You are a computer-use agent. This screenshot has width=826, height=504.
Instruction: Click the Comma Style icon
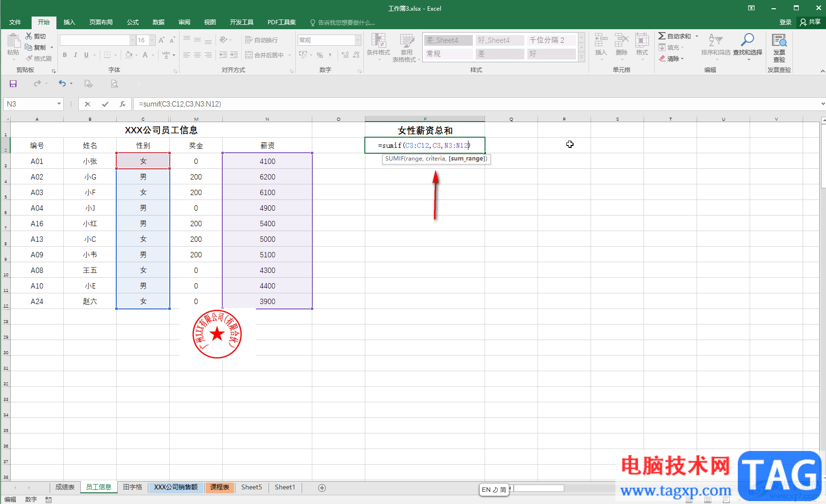(x=330, y=55)
